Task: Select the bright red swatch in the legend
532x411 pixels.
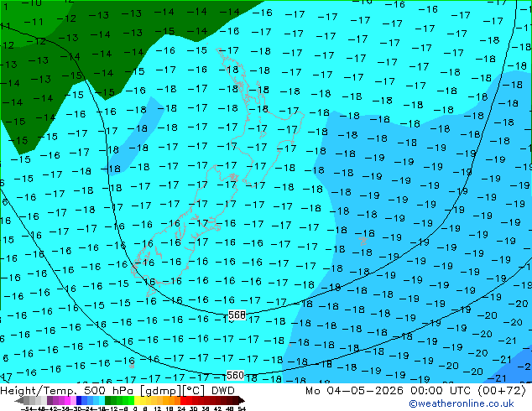Action: pos(183,400)
